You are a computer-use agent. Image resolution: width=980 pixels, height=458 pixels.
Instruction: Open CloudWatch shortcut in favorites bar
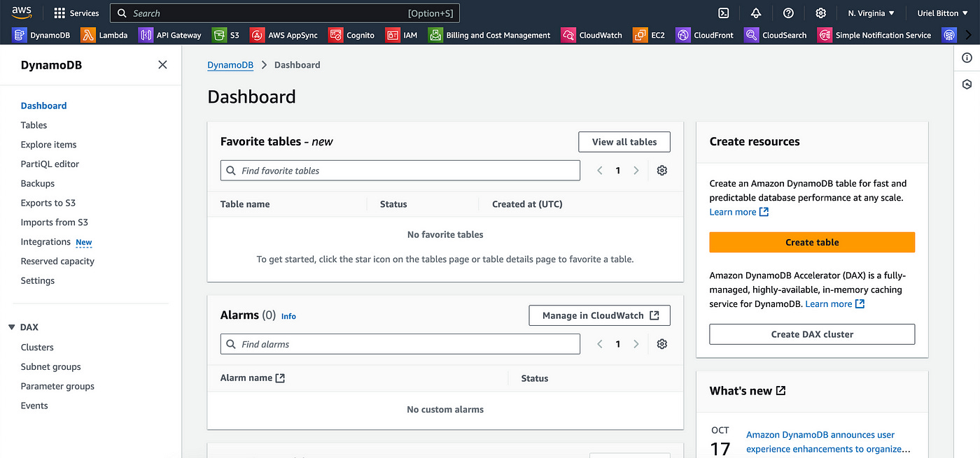(x=591, y=35)
